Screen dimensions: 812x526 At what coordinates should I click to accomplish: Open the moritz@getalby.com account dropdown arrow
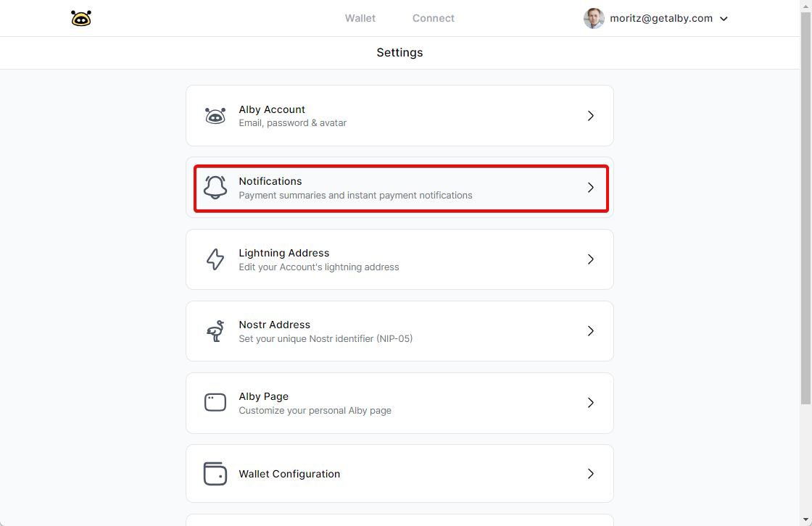724,20
